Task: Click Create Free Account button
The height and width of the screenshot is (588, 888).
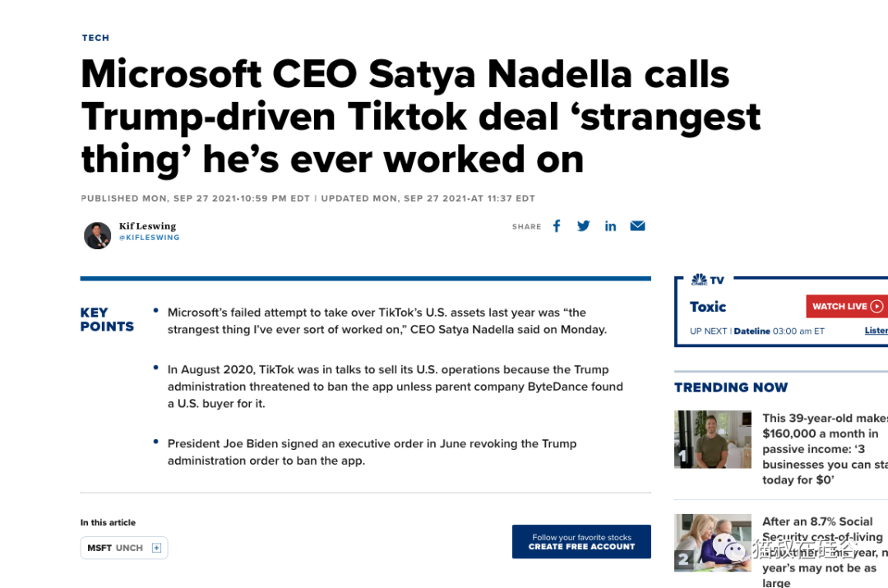Action: point(581,542)
